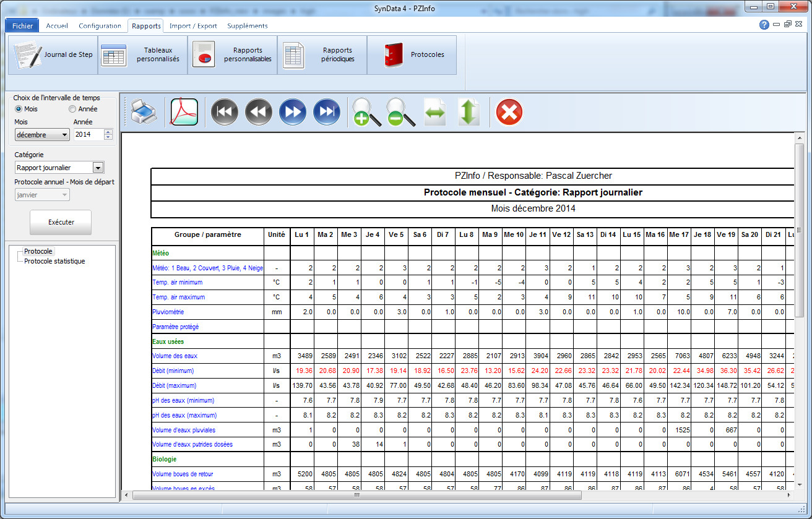Click the Temp. air maximum row label
Image resolution: width=812 pixels, height=519 pixels.
point(178,298)
